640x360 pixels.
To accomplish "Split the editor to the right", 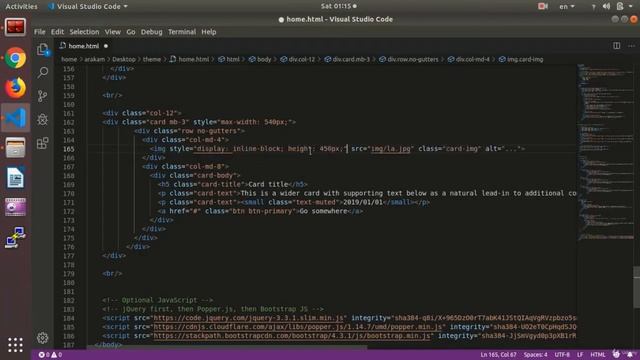I will pyautogui.click(x=616, y=46).
